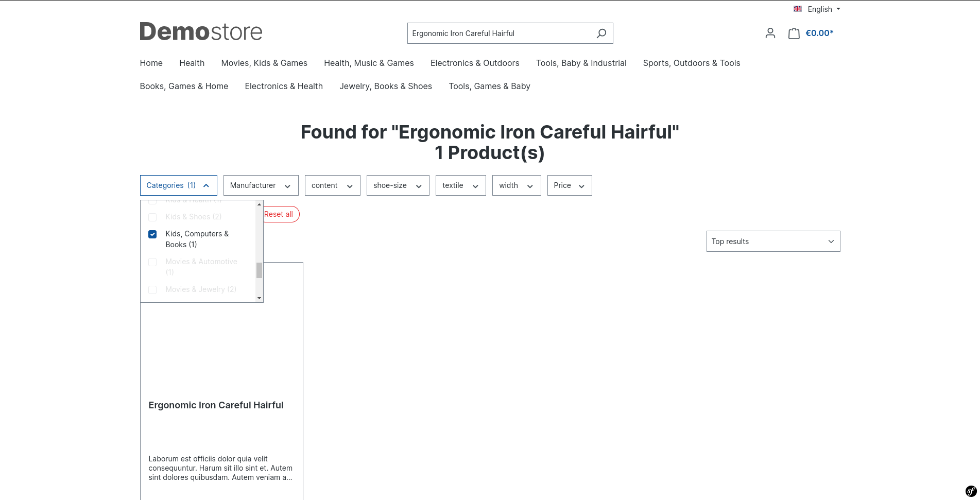980x500 pixels.
Task: Click the Symfony debug icon
Action: pos(971,491)
